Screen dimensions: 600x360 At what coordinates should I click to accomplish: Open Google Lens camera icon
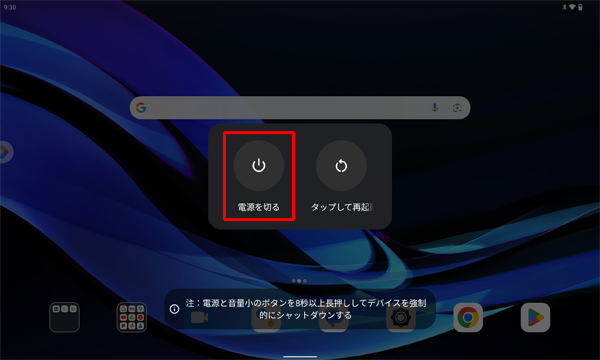coord(457,108)
